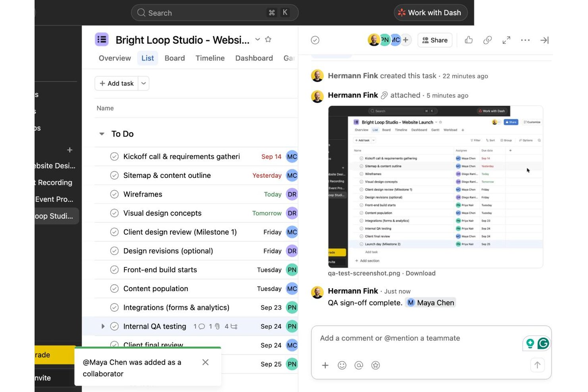The height and width of the screenshot is (392, 588).
Task: Insert an @mention in the comment box
Action: [359, 365]
